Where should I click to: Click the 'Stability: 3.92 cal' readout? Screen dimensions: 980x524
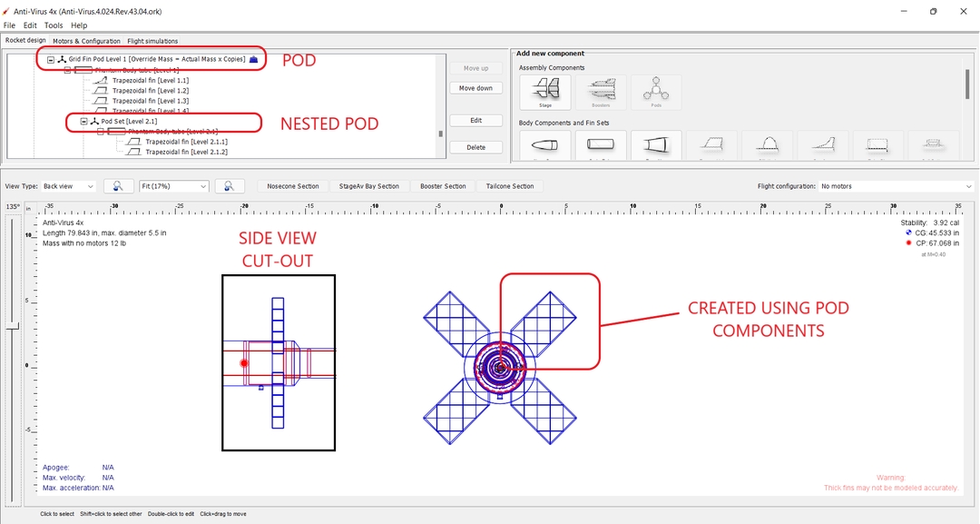pos(929,222)
